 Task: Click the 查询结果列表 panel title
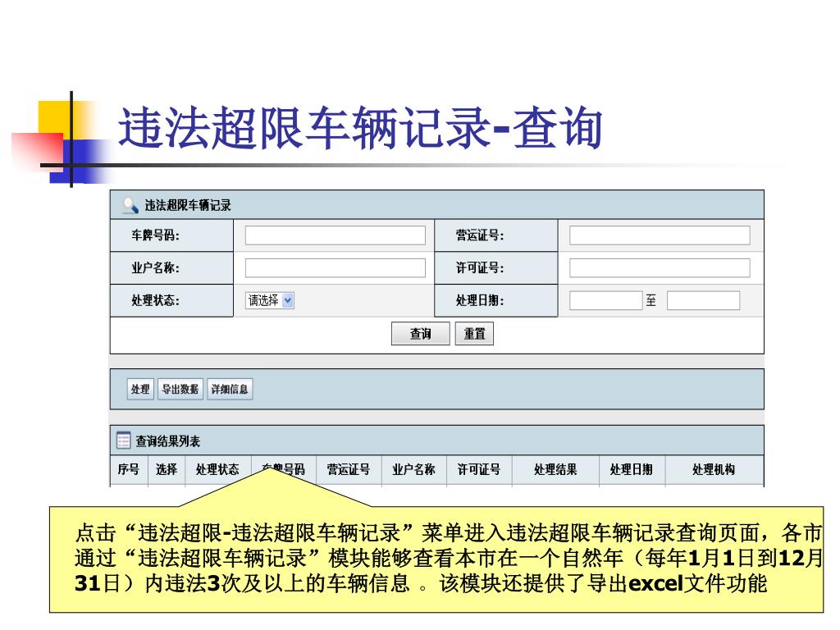pyautogui.click(x=167, y=441)
